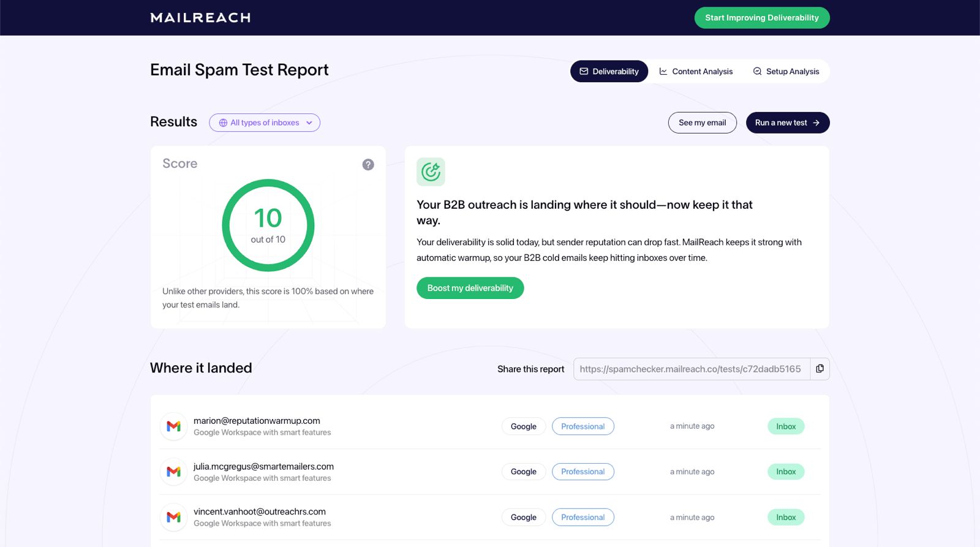Click the Gmail icon for marion@reputationwarmup.com
The height and width of the screenshot is (547, 980).
pos(174,426)
